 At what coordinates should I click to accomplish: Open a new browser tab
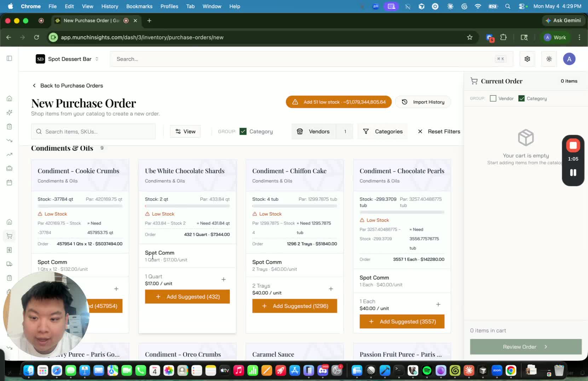[x=149, y=20]
